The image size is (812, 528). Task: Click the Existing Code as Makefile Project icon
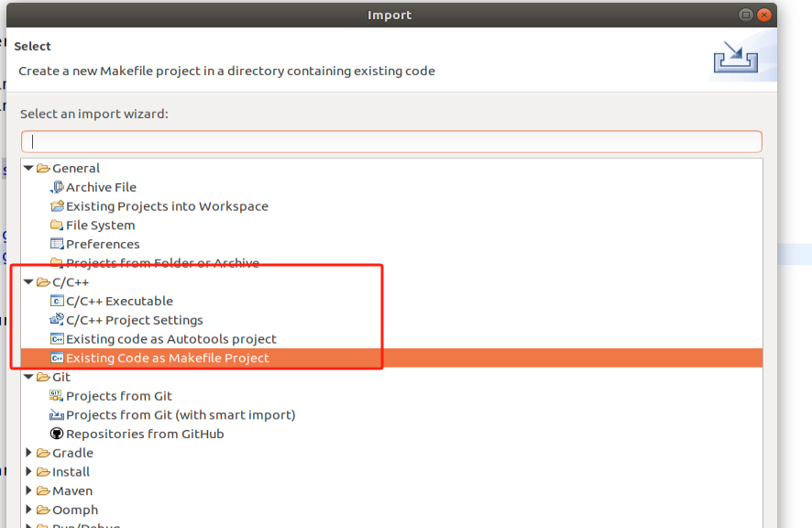[x=57, y=358]
